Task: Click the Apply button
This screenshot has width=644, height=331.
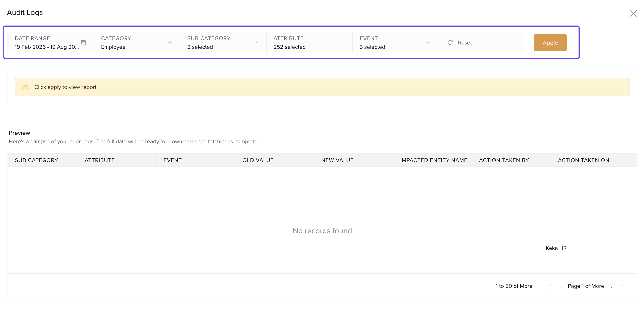Action: 550,43
